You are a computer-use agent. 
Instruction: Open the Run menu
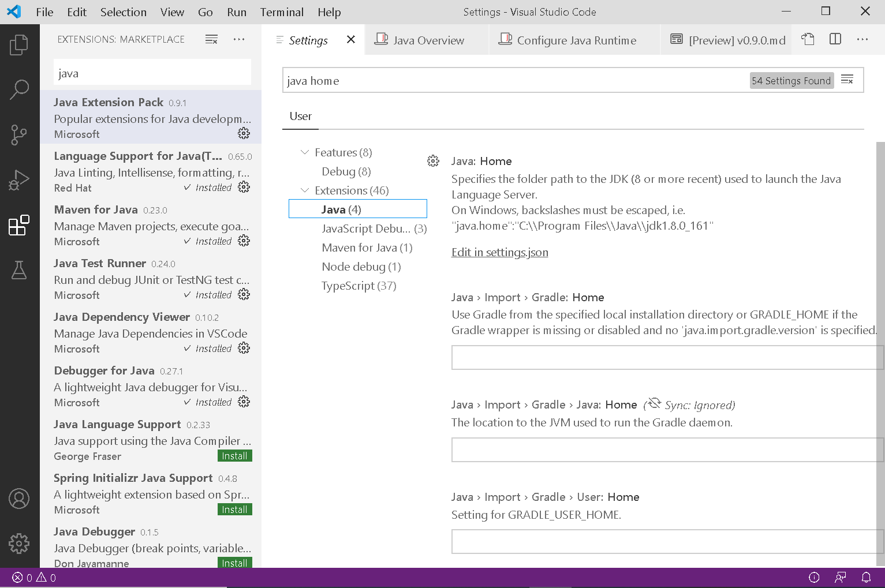(237, 12)
